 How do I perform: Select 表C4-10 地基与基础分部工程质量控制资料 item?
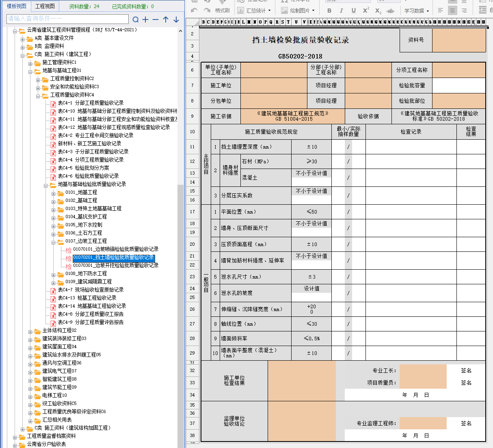coord(118,111)
